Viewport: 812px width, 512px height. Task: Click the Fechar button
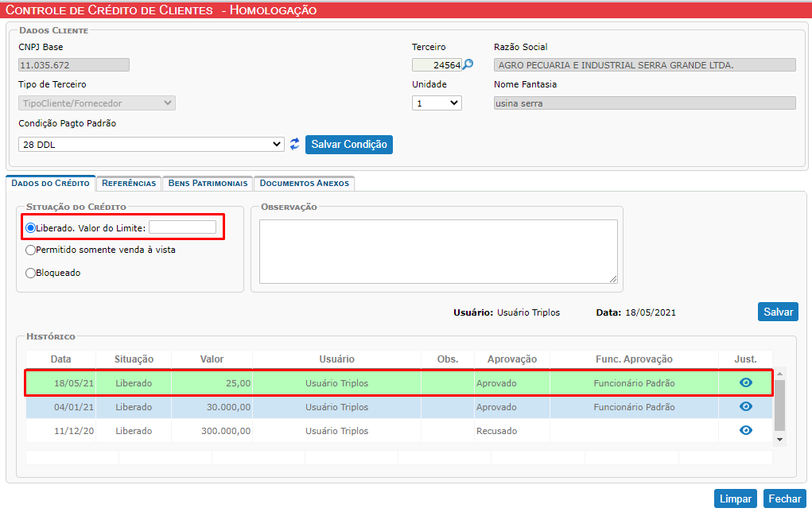pyautogui.click(x=784, y=498)
